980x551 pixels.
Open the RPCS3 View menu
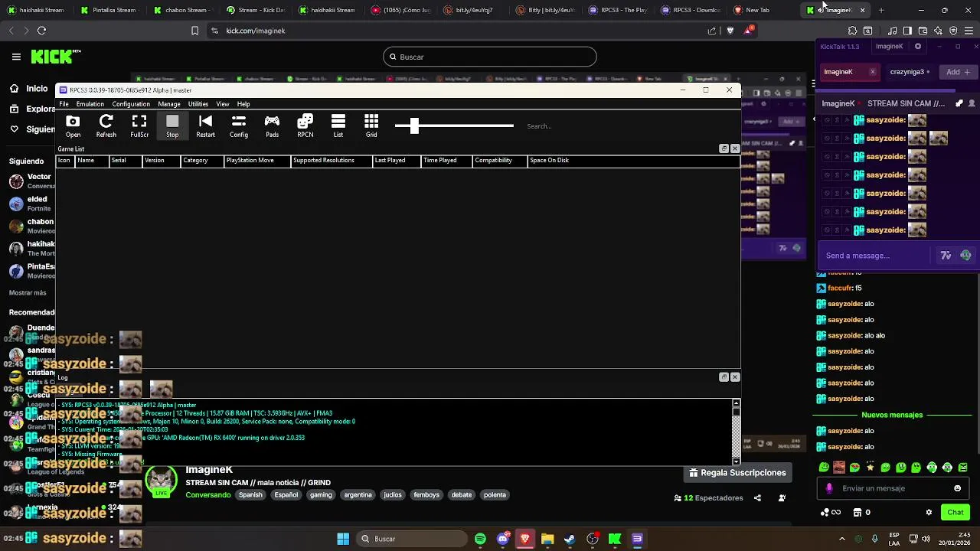pos(223,104)
